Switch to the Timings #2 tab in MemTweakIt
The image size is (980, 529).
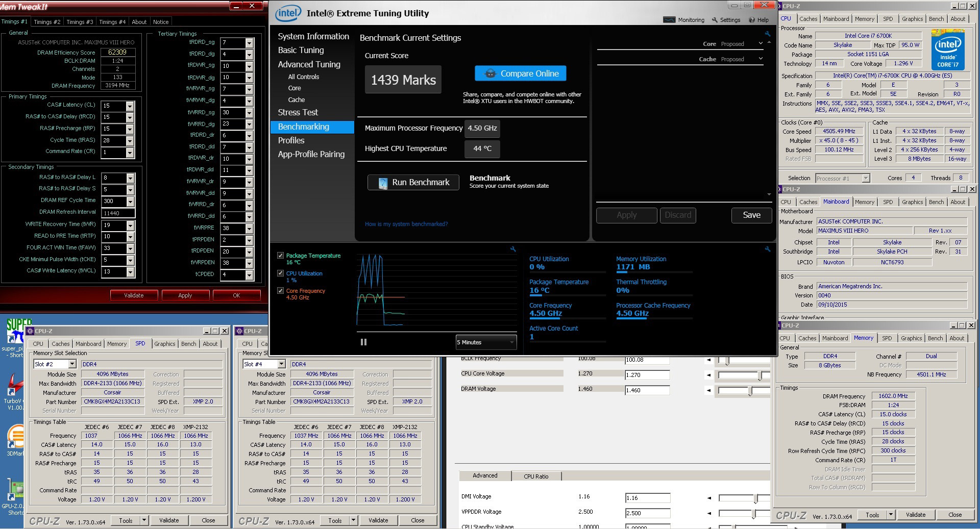tap(47, 22)
